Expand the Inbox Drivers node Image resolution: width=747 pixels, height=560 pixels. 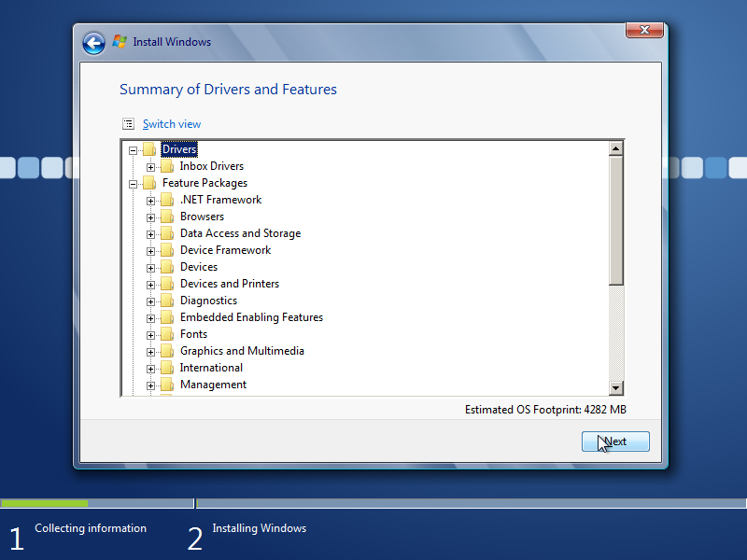[x=151, y=165]
